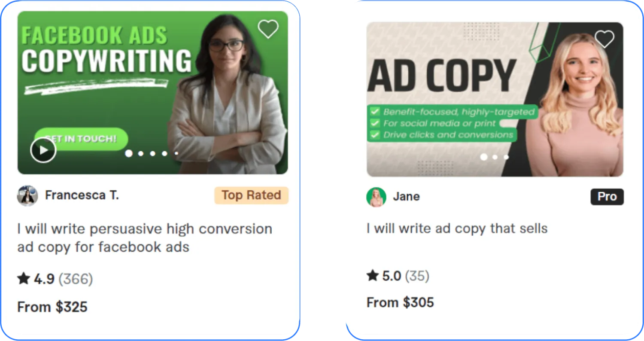Open Francesca T.'s profile avatar
This screenshot has width=644, height=341.
[27, 196]
